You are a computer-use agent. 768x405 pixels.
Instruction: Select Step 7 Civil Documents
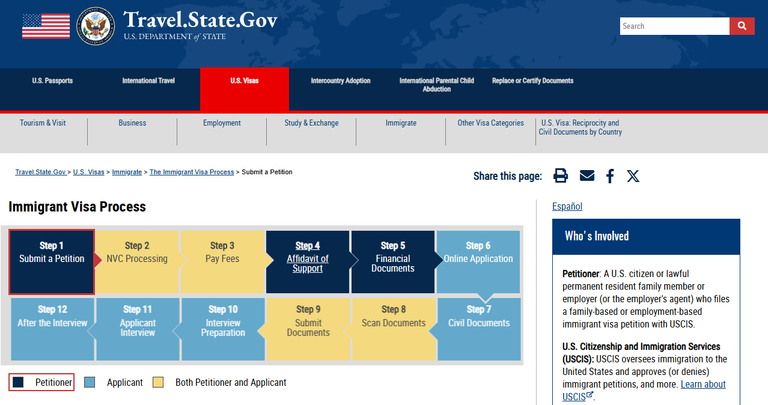(x=479, y=329)
